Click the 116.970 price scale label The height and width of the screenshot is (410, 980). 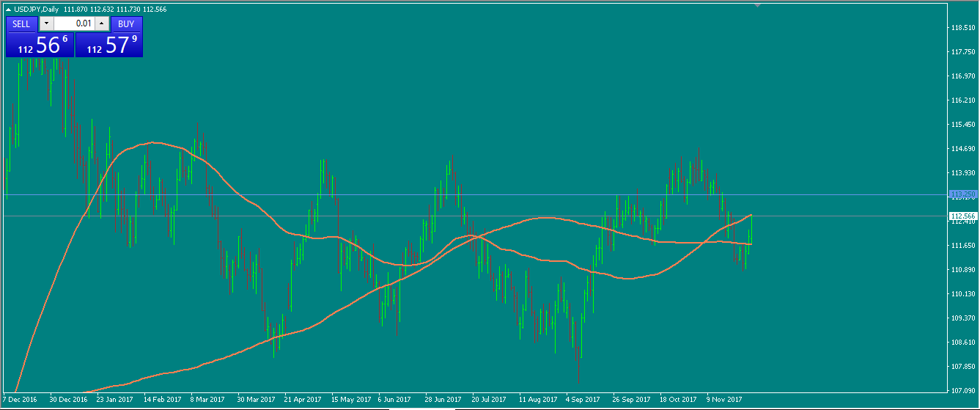tap(962, 76)
